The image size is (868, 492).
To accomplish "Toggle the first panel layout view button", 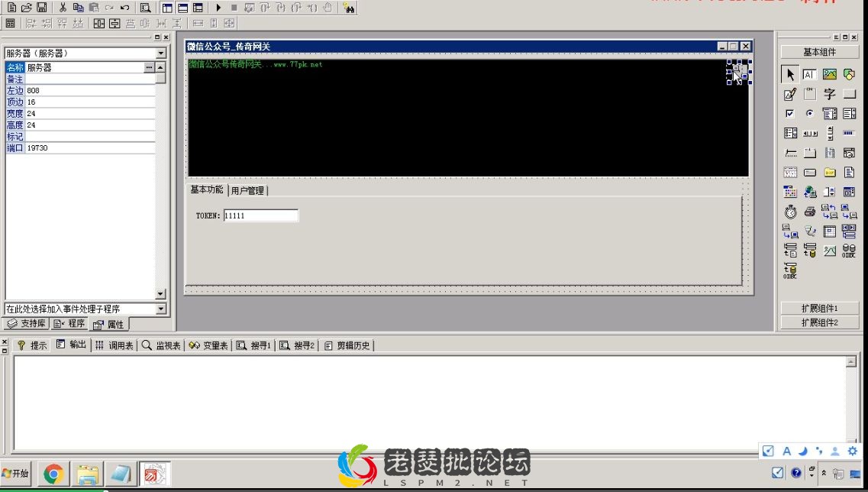I will tap(167, 8).
